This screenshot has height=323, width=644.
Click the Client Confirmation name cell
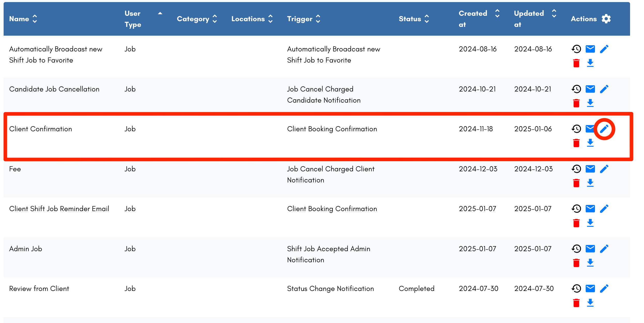click(x=41, y=129)
